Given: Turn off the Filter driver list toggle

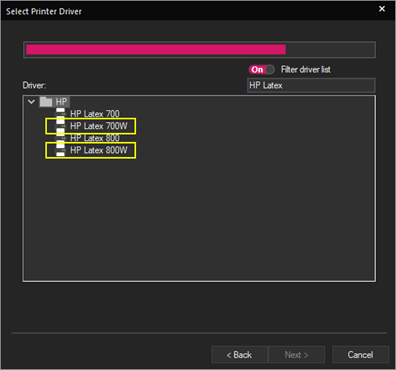Looking at the screenshot, I should (262, 69).
